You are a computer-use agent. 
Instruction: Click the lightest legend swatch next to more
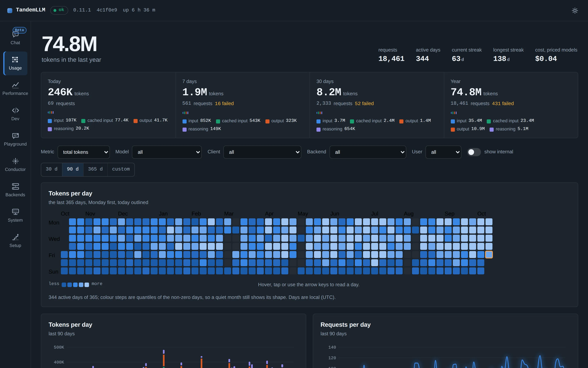(87, 285)
